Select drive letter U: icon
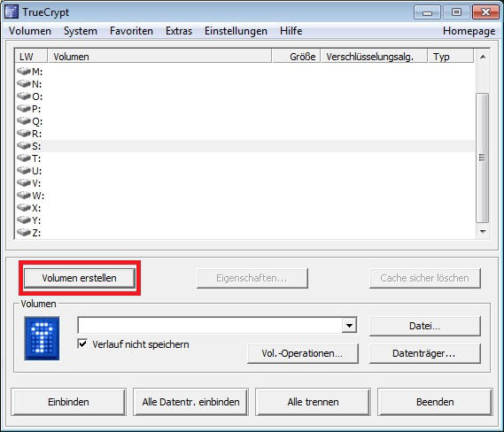 pyautogui.click(x=24, y=170)
